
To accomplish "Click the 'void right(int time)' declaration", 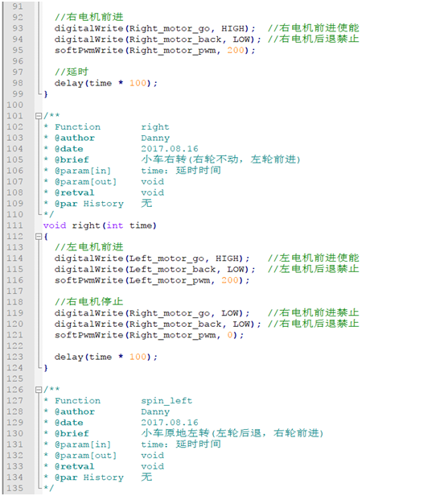I will coord(100,225).
